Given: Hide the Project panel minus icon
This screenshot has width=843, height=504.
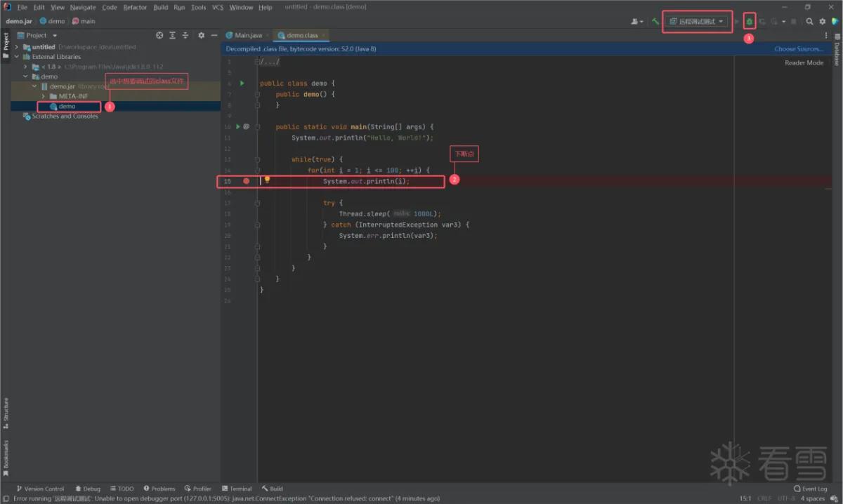Looking at the screenshot, I should [214, 35].
